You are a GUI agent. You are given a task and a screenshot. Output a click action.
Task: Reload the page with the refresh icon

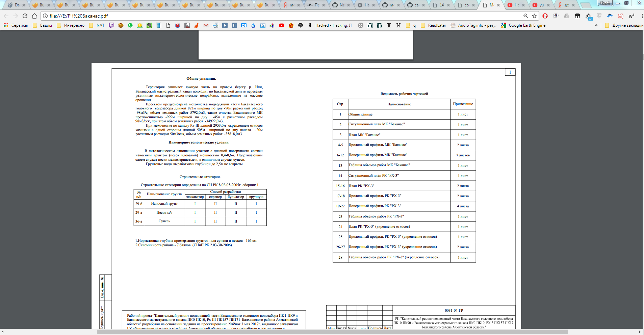[25, 16]
